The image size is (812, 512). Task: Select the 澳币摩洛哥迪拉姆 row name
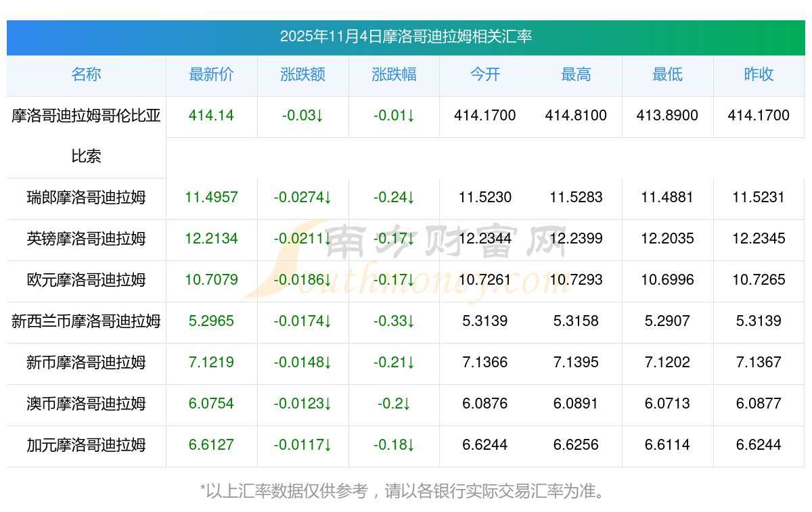[86, 404]
